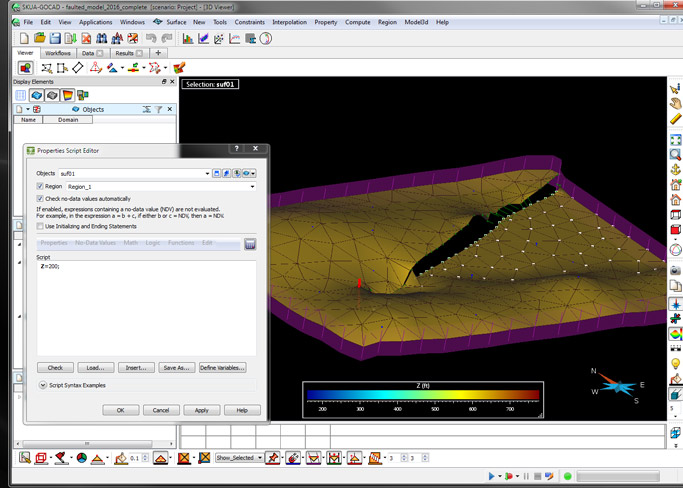Click the Apply button
This screenshot has width=683, height=488.
pyautogui.click(x=201, y=410)
